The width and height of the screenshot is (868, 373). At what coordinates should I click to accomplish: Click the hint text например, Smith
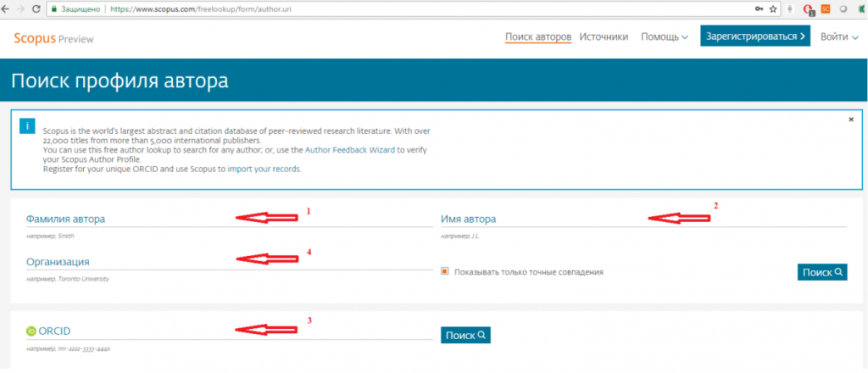coord(50,237)
